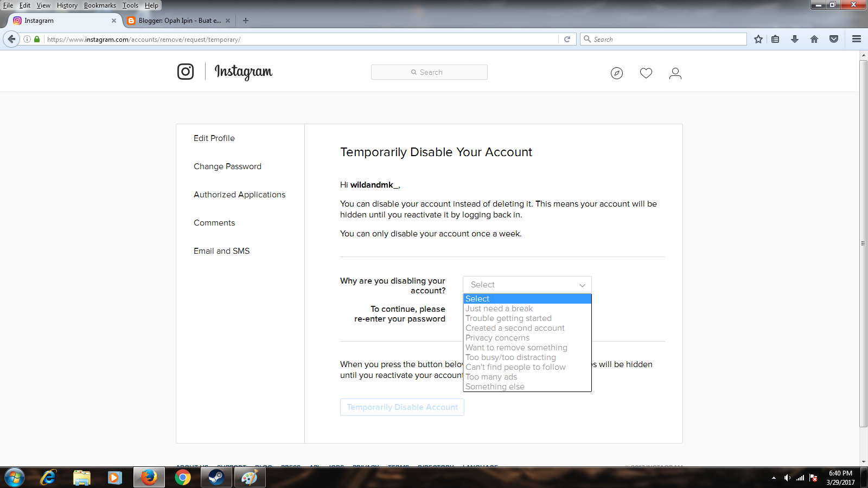
Task: Open the File menu
Action: pos(8,5)
